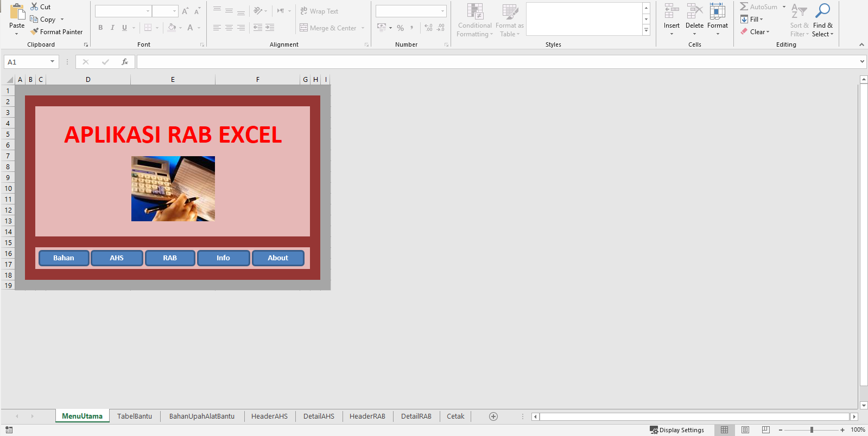The width and height of the screenshot is (868, 436).
Task: Increase the font size
Action: coord(185,11)
